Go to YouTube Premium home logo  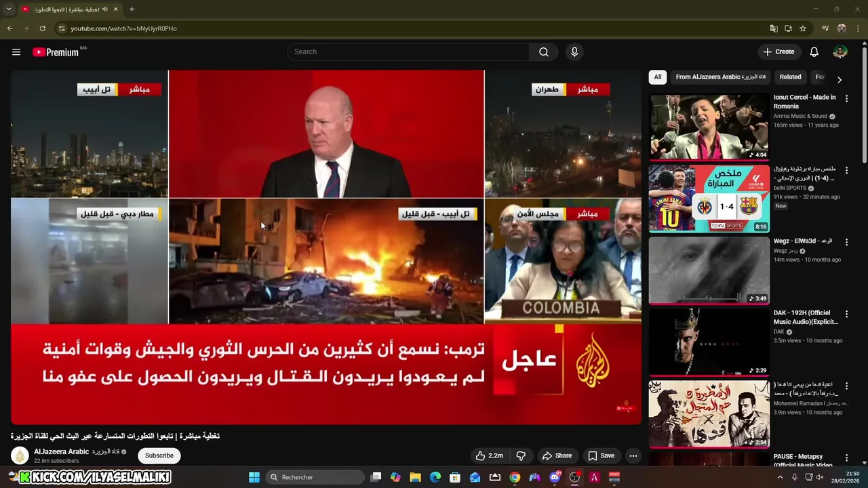56,52
